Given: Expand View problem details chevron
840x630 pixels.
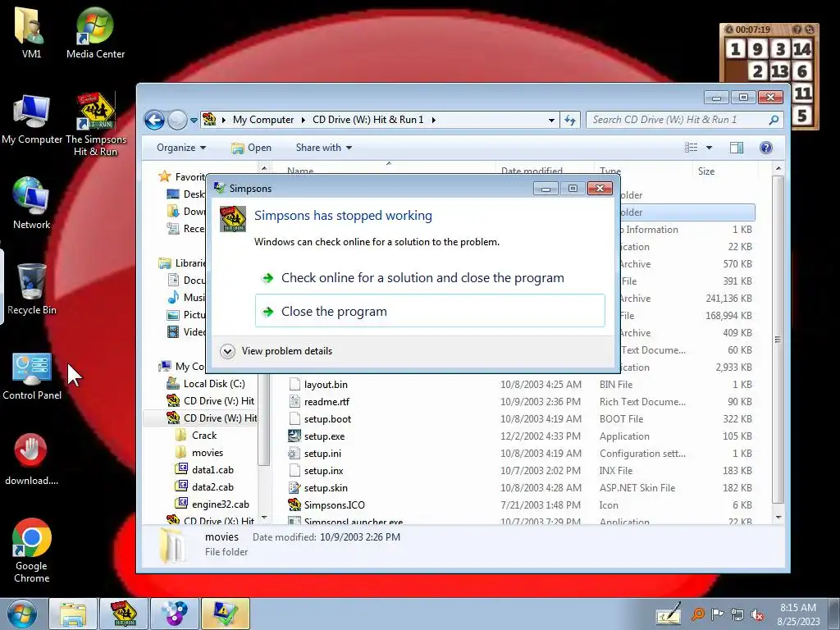Looking at the screenshot, I should 228,351.
